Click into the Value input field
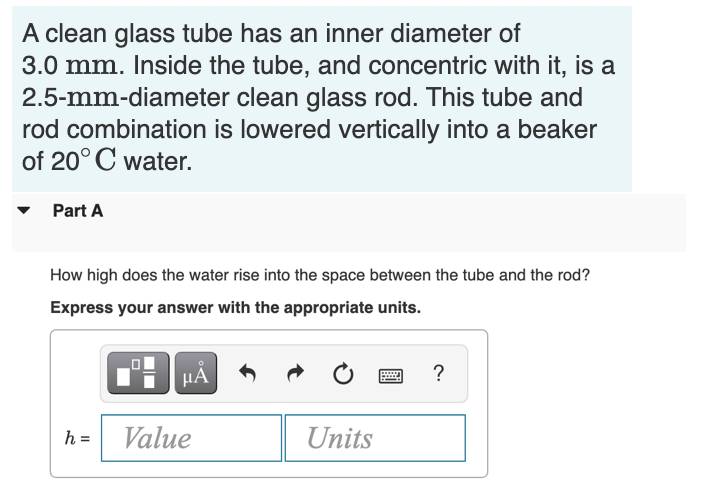Screen dimensions: 702x488 pyautogui.click(x=191, y=438)
